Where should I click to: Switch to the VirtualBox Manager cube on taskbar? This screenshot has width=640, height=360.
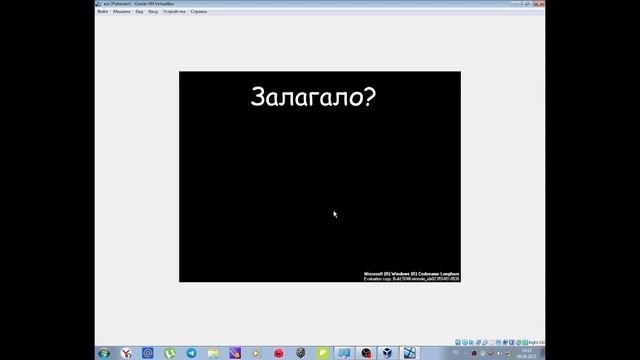(x=388, y=353)
